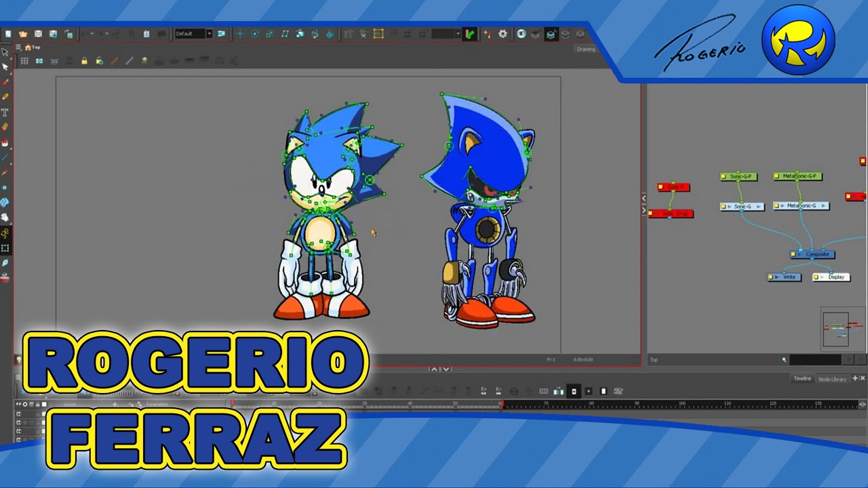Select the Sonic-G-P peg node

pos(738,176)
